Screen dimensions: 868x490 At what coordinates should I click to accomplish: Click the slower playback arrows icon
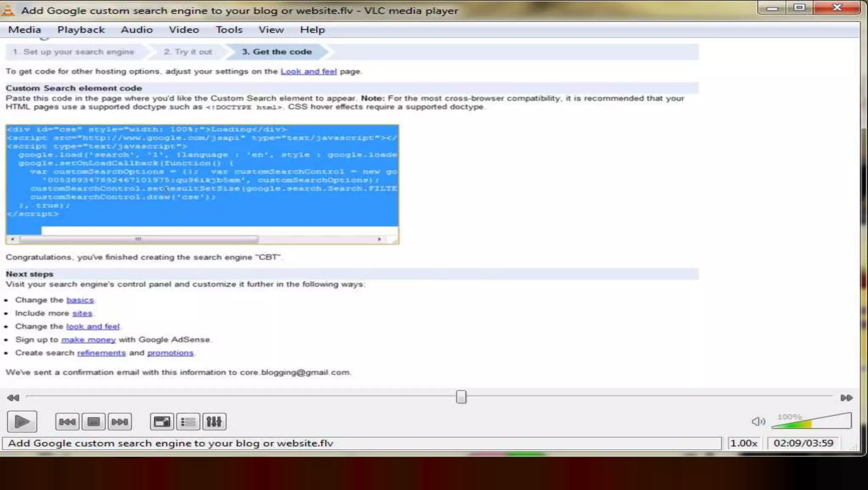pyautogui.click(x=13, y=398)
